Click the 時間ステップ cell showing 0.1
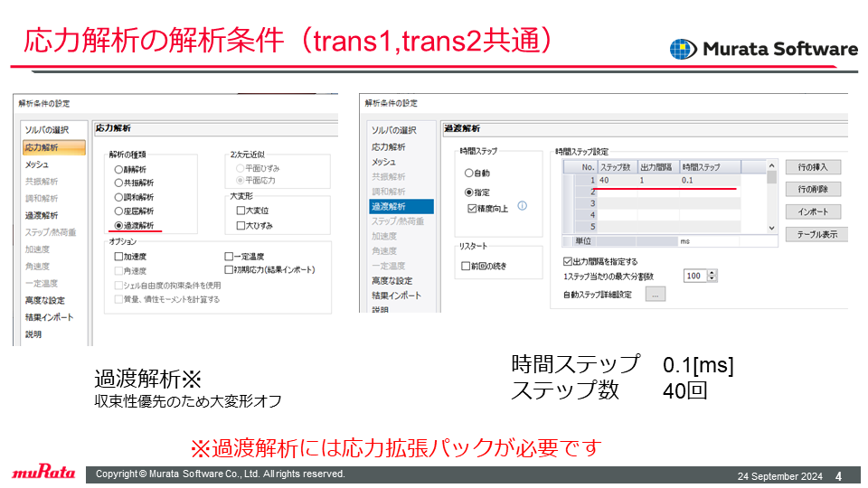Viewport: 868px width, 488px height. (x=710, y=181)
